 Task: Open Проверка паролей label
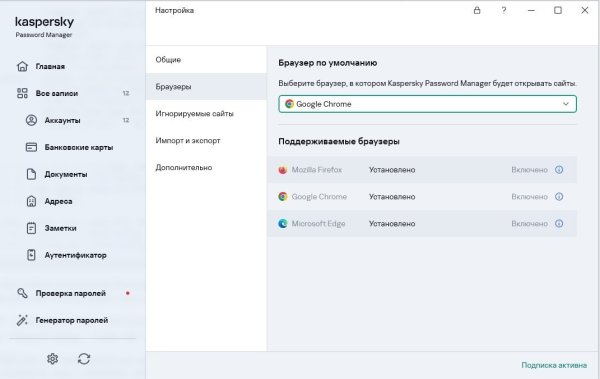(x=70, y=293)
